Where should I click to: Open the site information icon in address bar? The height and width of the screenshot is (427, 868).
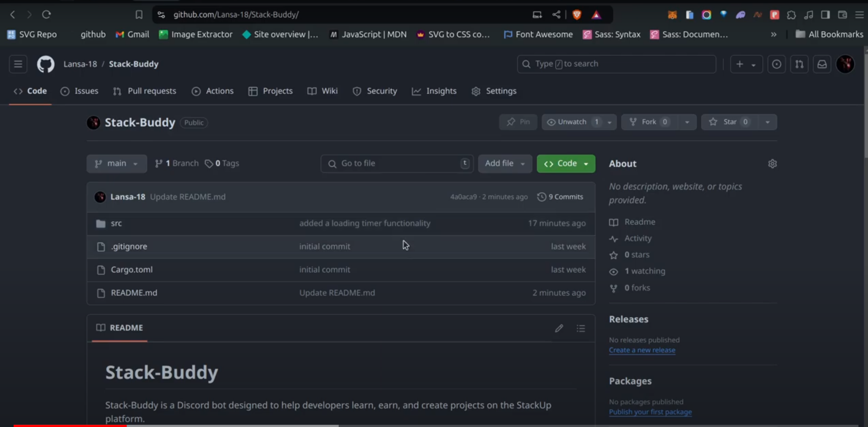point(161,15)
